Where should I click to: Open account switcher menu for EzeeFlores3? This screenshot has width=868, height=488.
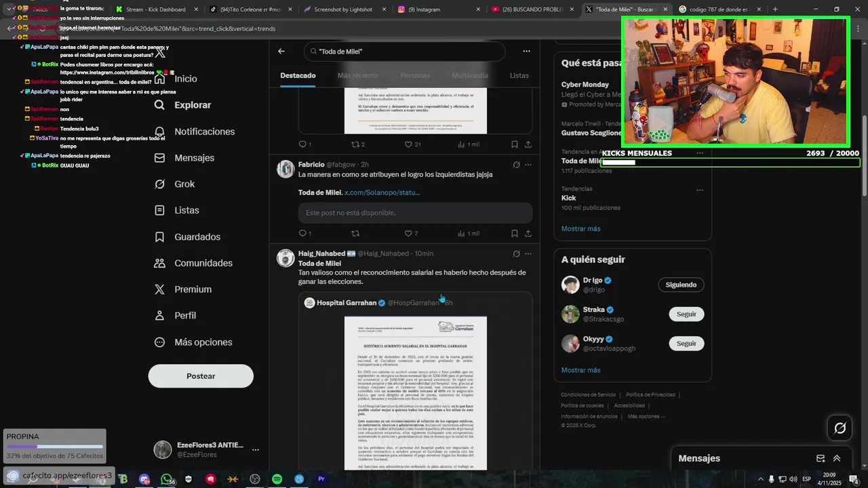256,449
